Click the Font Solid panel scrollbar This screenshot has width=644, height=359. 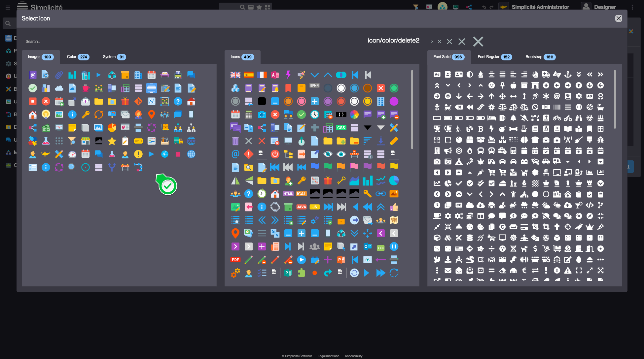click(615, 99)
